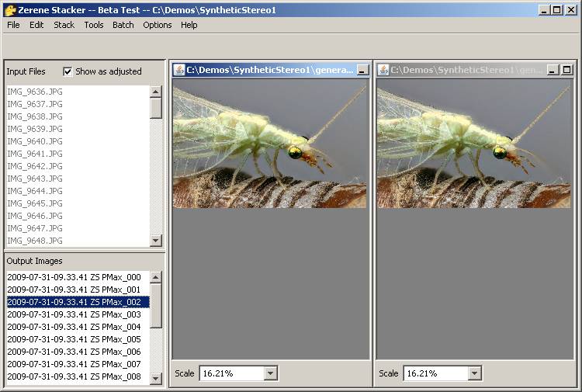Viewport: 582px width, 392px height.
Task: Minimize the left image internal window
Action: [x=362, y=70]
